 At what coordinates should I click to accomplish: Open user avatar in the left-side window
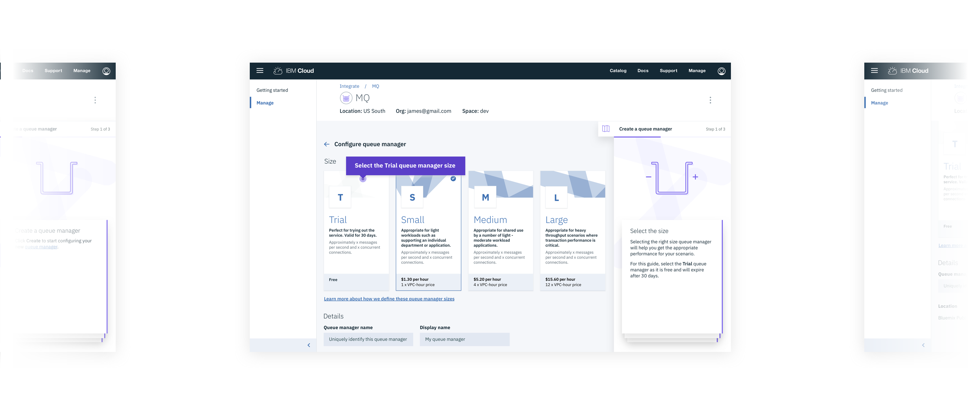tap(106, 71)
